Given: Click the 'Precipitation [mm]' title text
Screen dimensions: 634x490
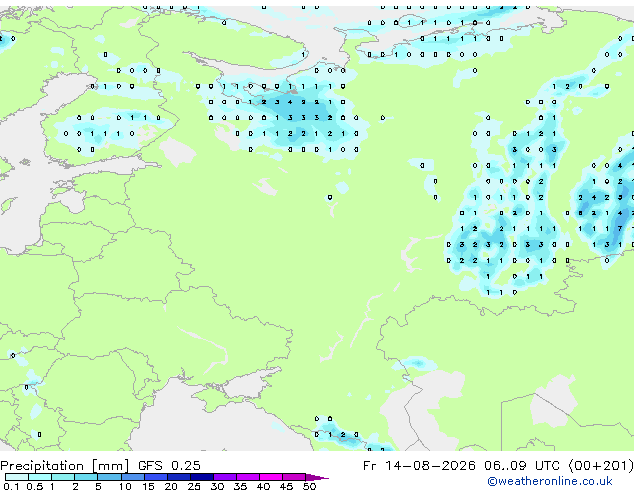Looking at the screenshot, I should click(x=64, y=466).
